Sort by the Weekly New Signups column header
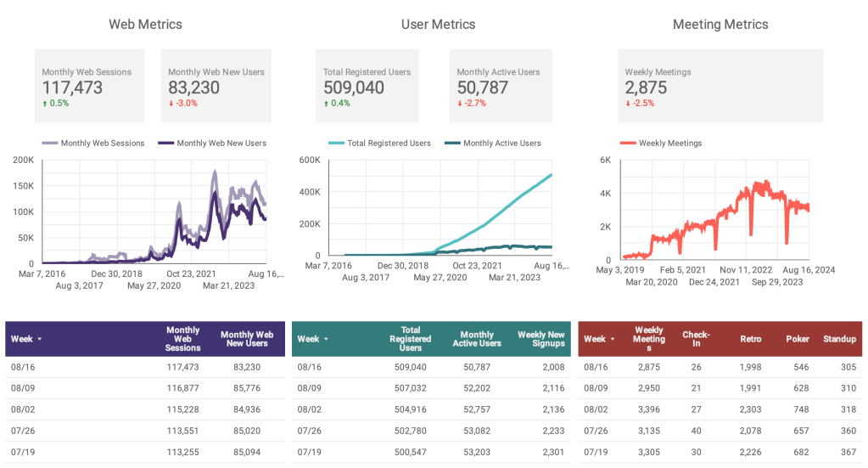Screen dimensions: 868x468 (x=540, y=339)
